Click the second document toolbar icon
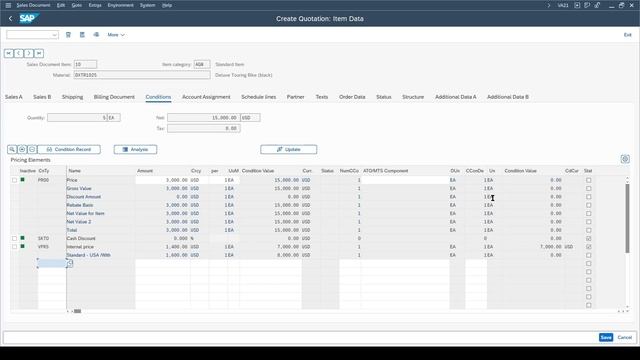The height and width of the screenshot is (360, 640). pos(82,35)
